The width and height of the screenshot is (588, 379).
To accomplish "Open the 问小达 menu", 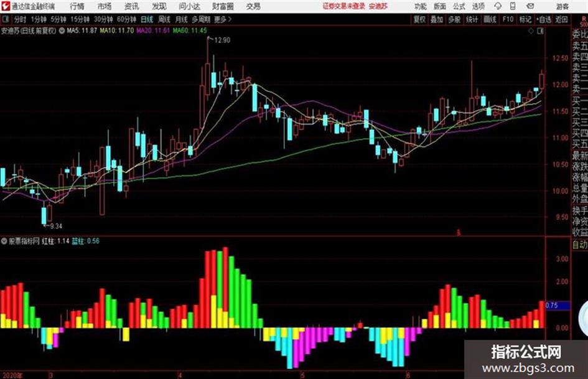I will pyautogui.click(x=189, y=6).
